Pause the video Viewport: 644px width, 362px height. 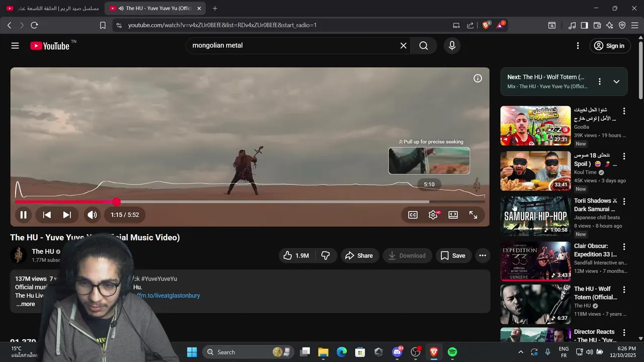coord(23,215)
